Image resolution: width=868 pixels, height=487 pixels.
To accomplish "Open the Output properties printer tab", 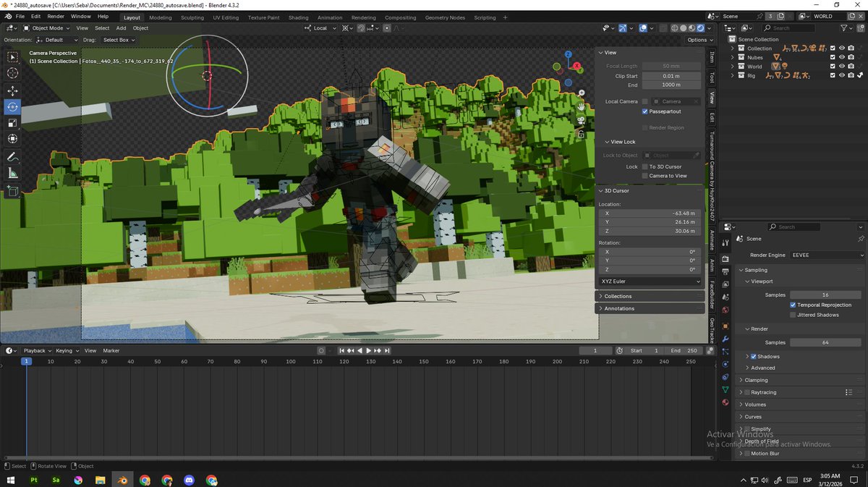I will 726,271.
